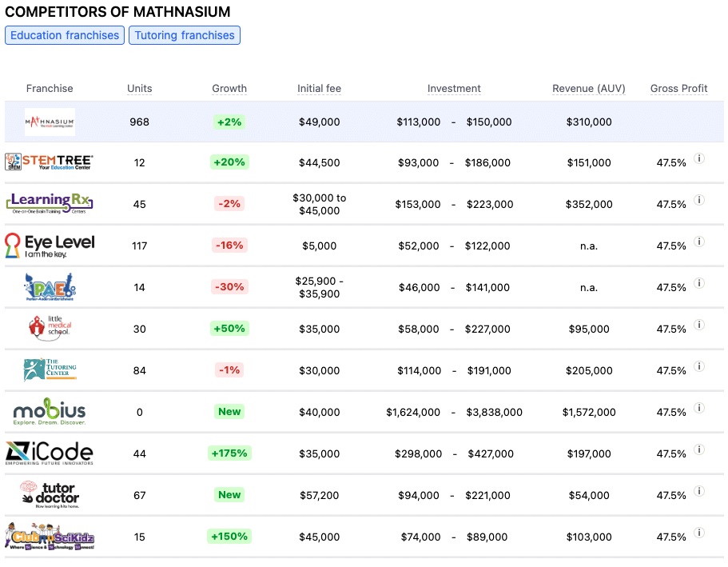Click the 117 units value
The height and width of the screenshot is (567, 728).
139,246
